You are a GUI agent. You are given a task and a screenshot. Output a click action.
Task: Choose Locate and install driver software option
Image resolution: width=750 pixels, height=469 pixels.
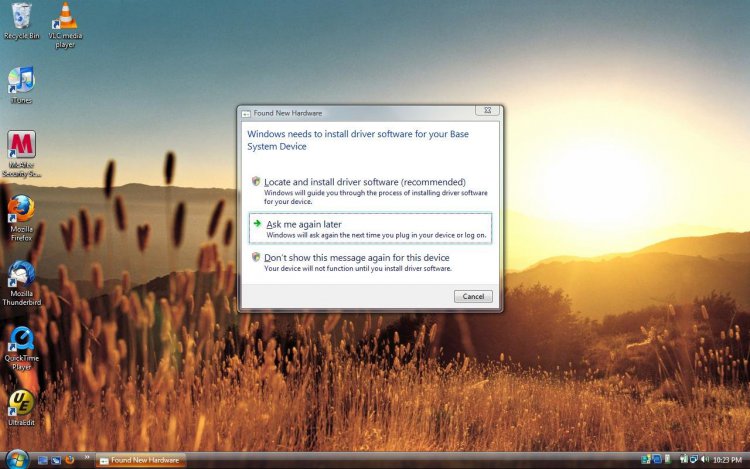(370, 191)
